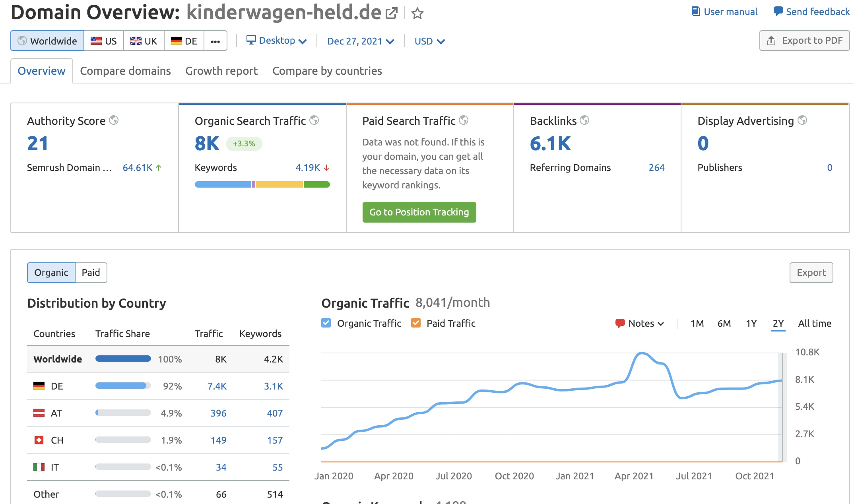Click the globe icon beside Organic Search Traffic

(314, 120)
